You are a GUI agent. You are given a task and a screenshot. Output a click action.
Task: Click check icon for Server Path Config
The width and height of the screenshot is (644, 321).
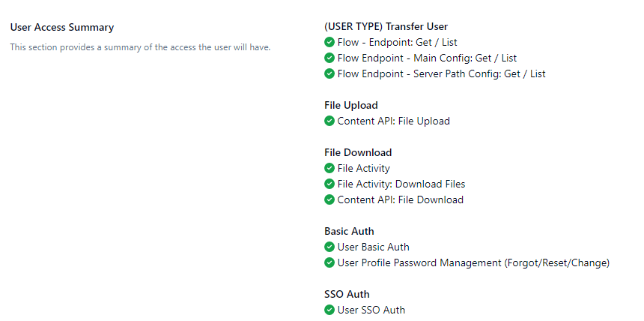(x=329, y=73)
